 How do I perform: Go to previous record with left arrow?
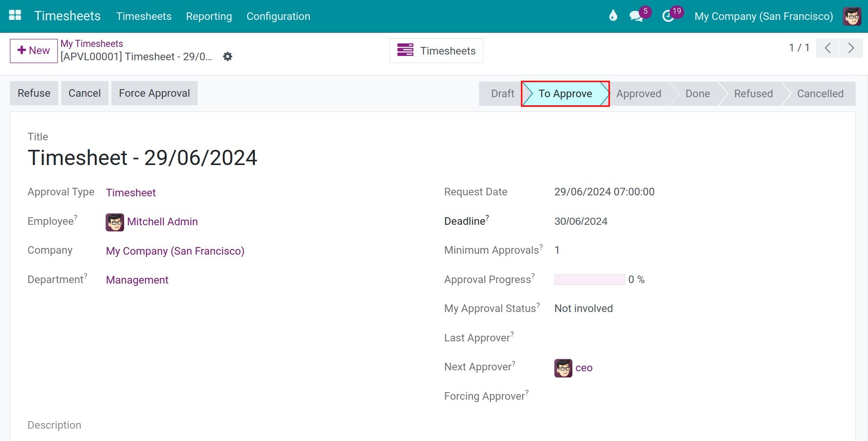point(827,48)
